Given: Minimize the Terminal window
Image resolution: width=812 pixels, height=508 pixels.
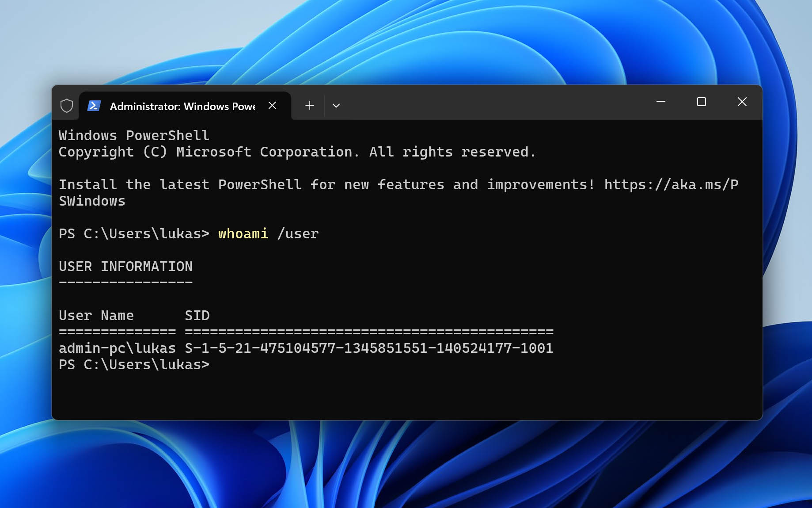Looking at the screenshot, I should point(661,102).
